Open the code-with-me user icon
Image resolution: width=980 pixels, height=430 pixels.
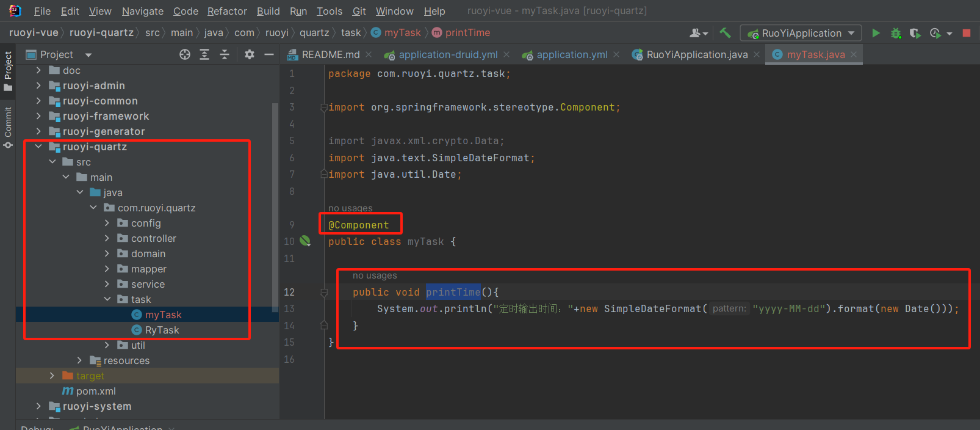pos(695,33)
